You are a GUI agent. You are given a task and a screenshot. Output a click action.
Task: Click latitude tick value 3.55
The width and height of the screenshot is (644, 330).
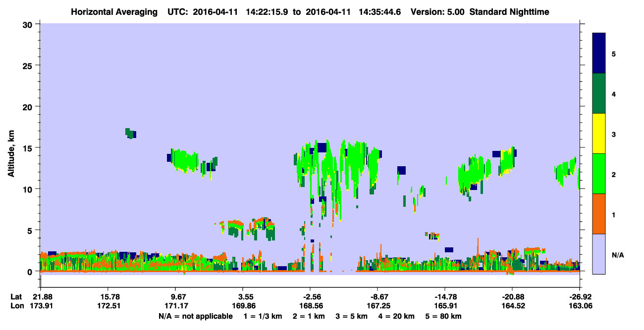pyautogui.click(x=245, y=297)
